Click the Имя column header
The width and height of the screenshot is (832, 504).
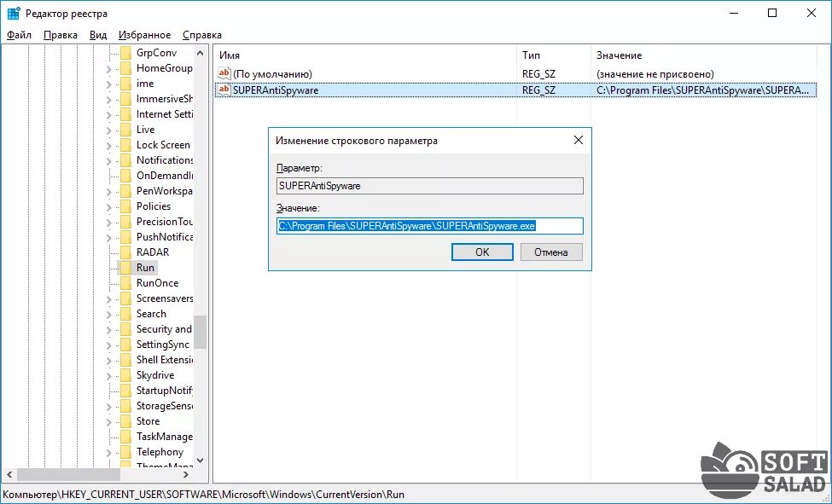365,55
